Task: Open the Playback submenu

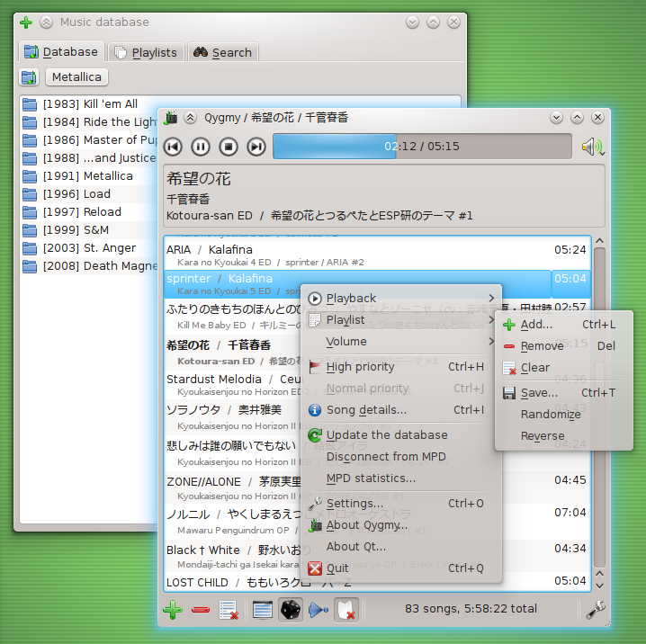Action: click(401, 298)
